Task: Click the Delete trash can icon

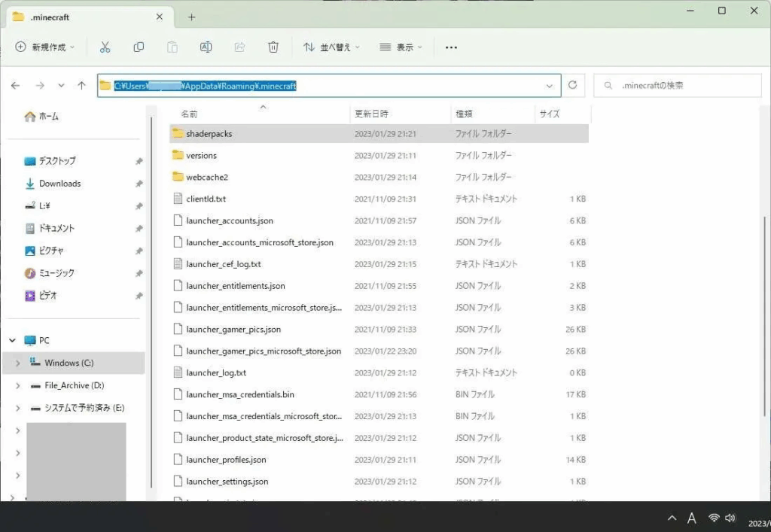Action: point(273,47)
